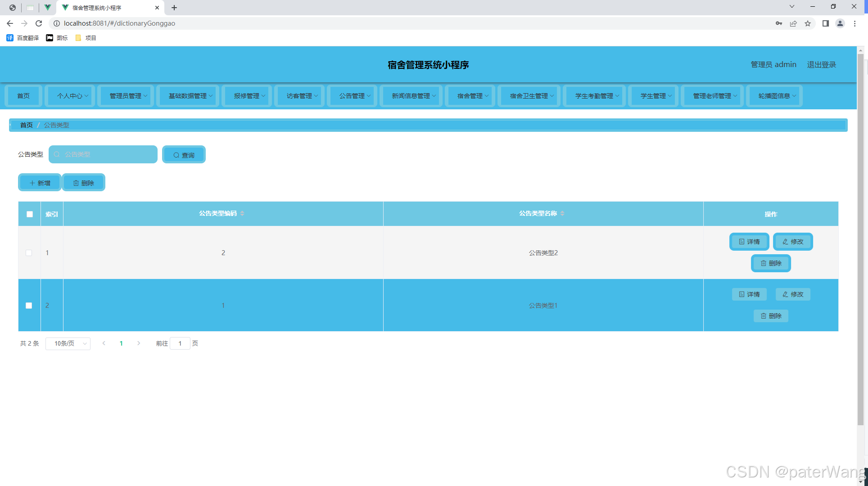Bookmark this page with star icon
This screenshot has width=868, height=486.
808,23
